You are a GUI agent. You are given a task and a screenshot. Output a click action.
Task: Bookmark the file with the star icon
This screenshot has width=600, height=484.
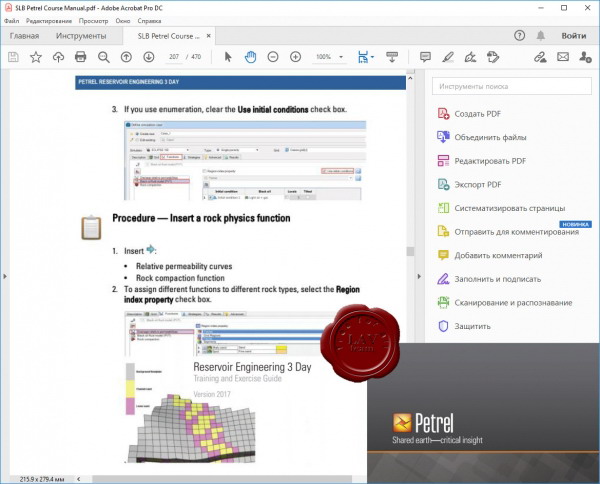[x=36, y=57]
